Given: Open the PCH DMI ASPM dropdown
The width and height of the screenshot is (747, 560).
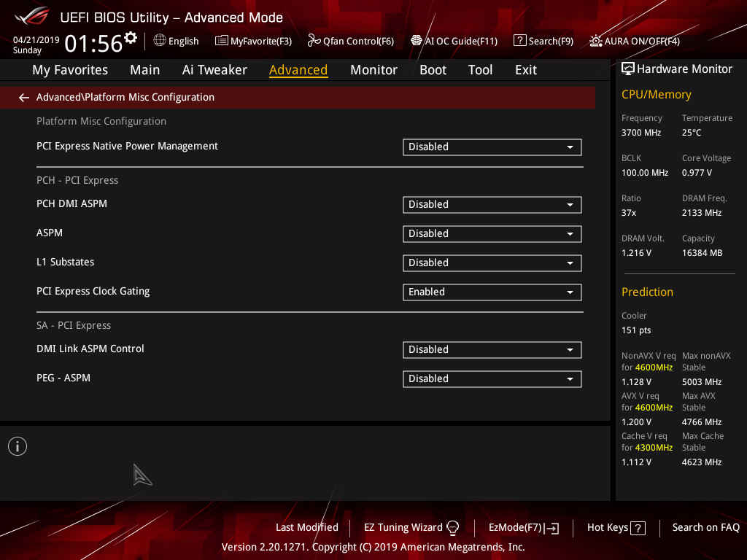Looking at the screenshot, I should (x=492, y=205).
